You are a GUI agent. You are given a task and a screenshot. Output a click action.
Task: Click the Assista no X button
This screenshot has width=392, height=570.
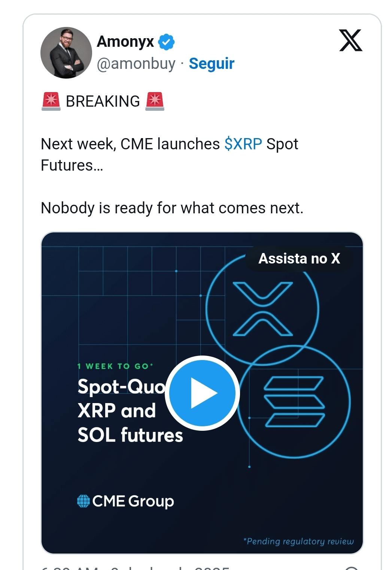299,259
